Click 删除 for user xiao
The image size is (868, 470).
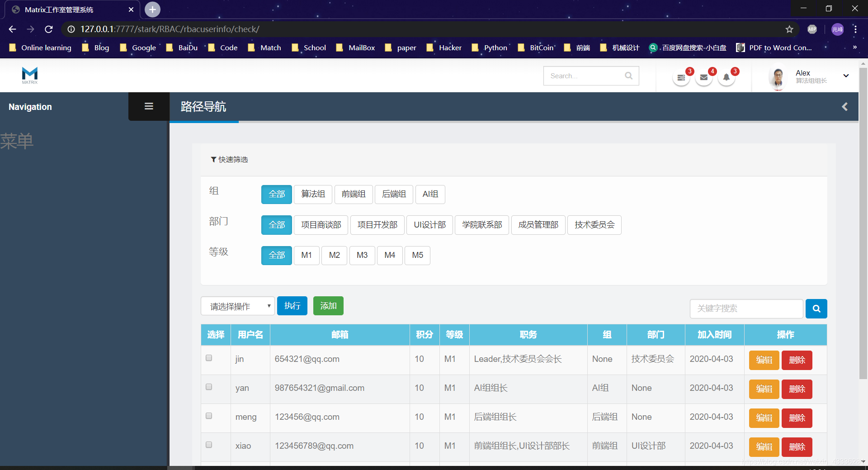tap(797, 447)
